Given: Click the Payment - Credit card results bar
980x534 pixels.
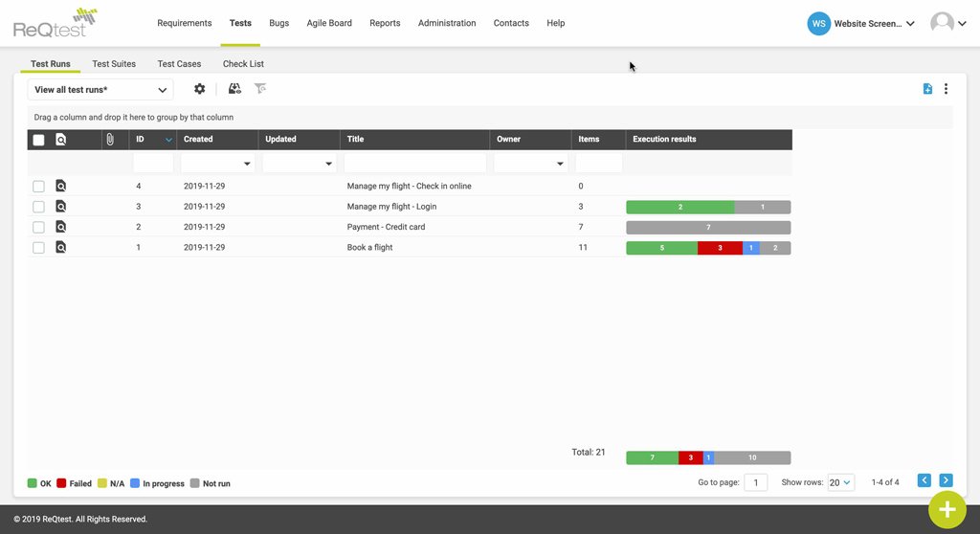Looking at the screenshot, I should [708, 228].
